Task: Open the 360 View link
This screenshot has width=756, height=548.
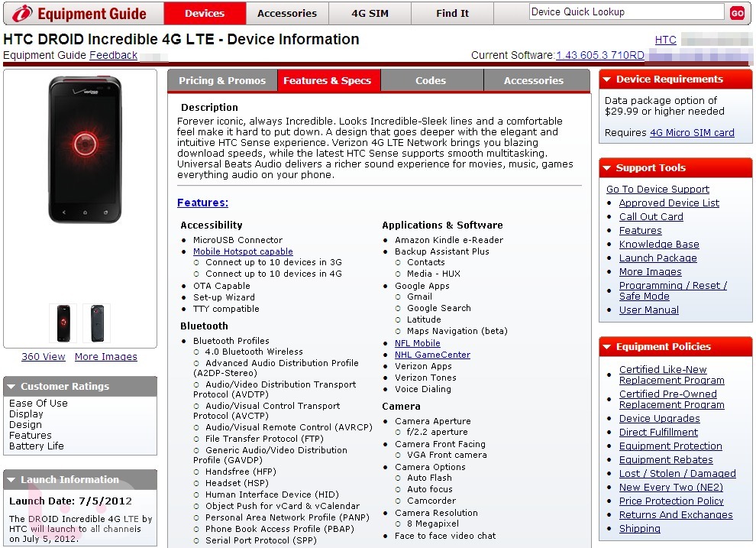Action: click(x=44, y=357)
